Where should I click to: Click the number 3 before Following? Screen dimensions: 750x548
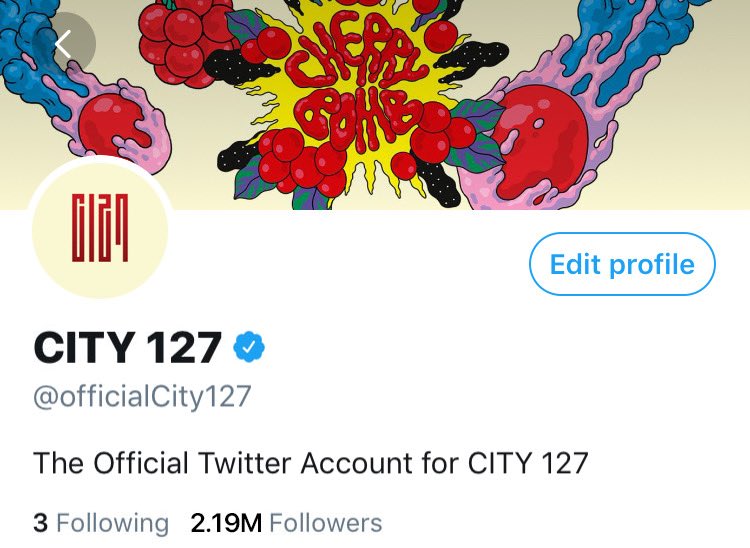pyautogui.click(x=40, y=523)
